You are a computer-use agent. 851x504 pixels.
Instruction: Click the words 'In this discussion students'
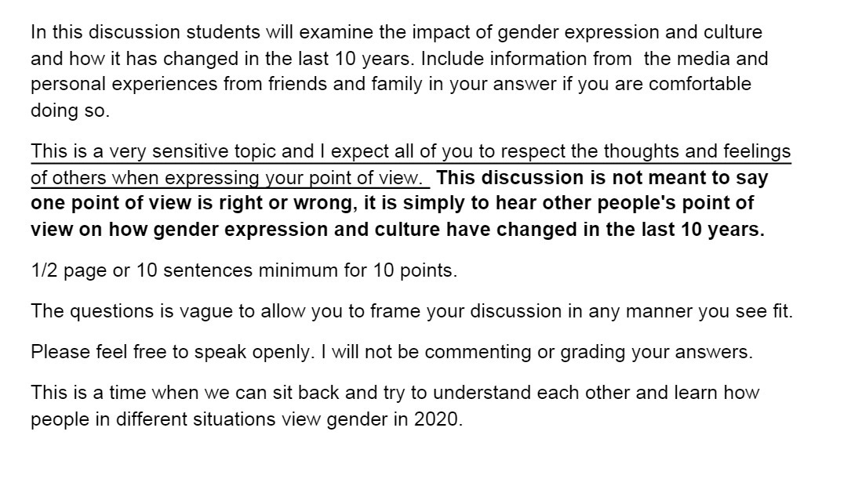click(145, 33)
